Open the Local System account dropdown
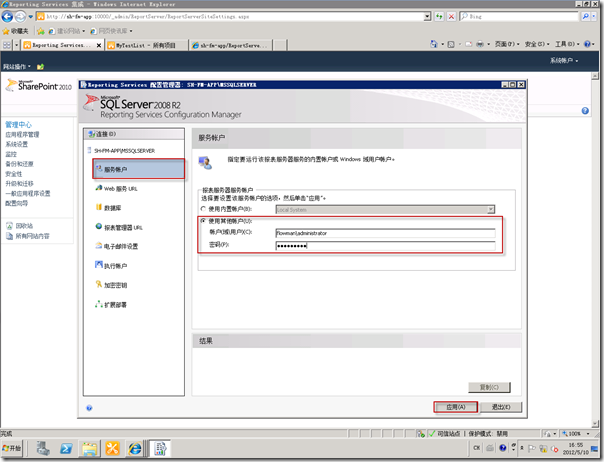The height and width of the screenshot is (462, 604). coord(490,210)
